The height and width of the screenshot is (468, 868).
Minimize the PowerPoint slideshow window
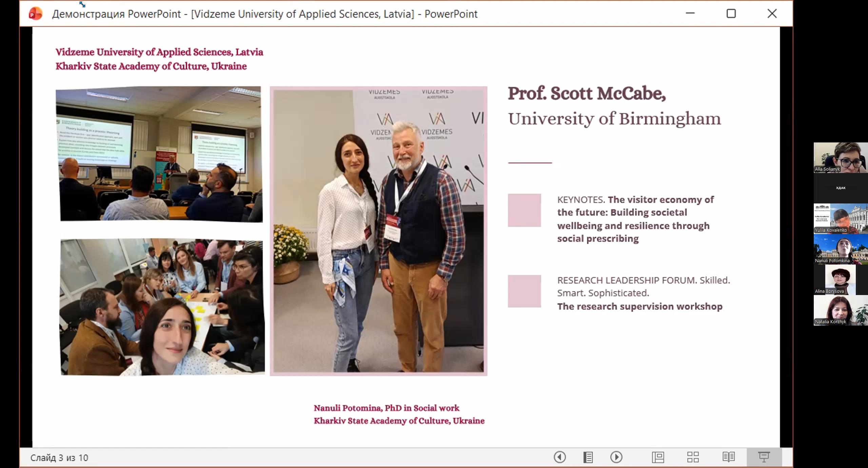(690, 14)
